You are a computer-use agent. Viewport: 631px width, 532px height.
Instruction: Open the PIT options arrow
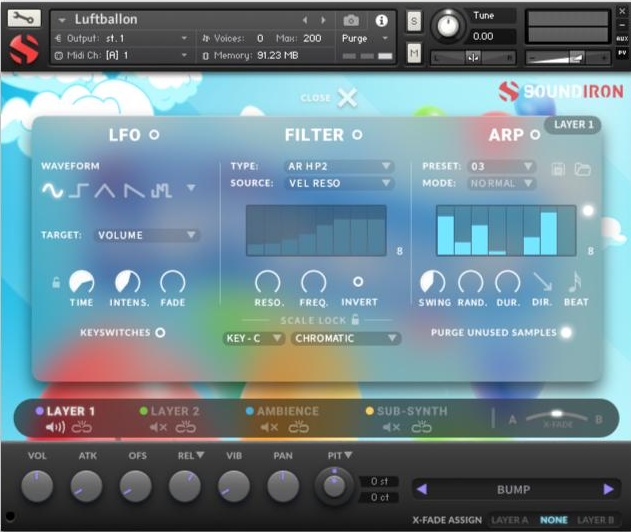point(348,455)
